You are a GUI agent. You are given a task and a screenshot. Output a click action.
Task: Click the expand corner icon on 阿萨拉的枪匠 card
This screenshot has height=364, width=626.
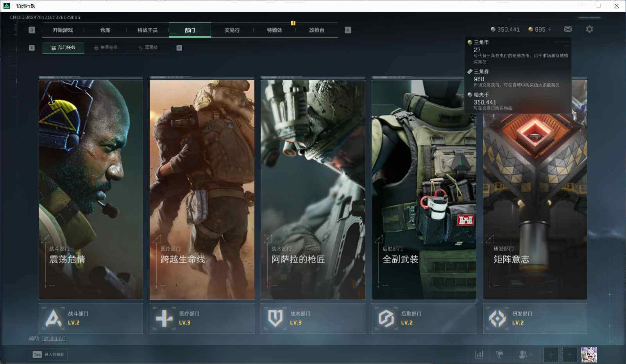click(x=267, y=238)
